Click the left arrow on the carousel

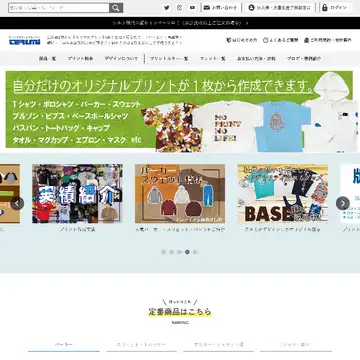point(17,203)
